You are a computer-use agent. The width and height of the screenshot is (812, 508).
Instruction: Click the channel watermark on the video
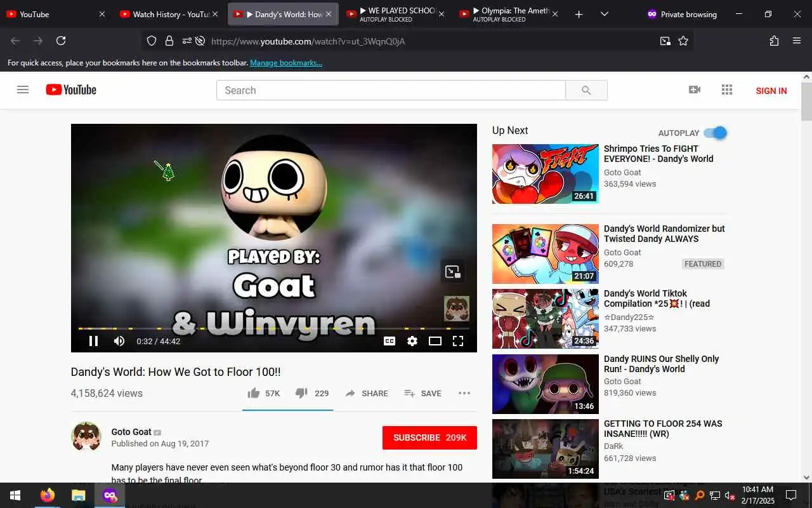(457, 309)
